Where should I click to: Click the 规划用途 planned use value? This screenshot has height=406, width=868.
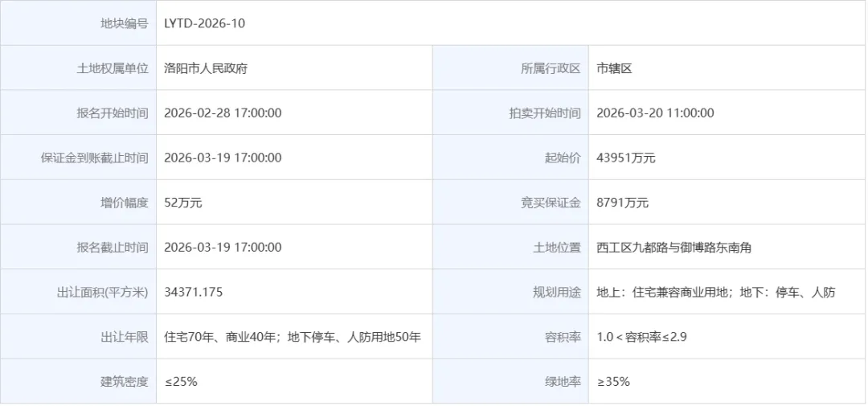tap(716, 292)
